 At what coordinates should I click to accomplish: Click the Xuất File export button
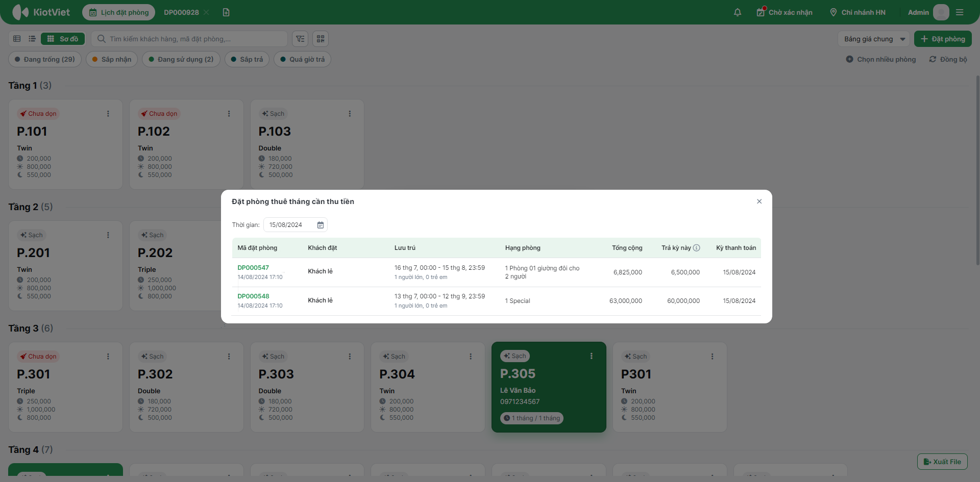(942, 462)
